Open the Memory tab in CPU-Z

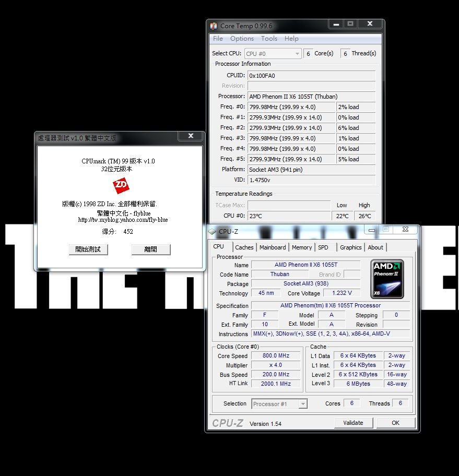[302, 247]
